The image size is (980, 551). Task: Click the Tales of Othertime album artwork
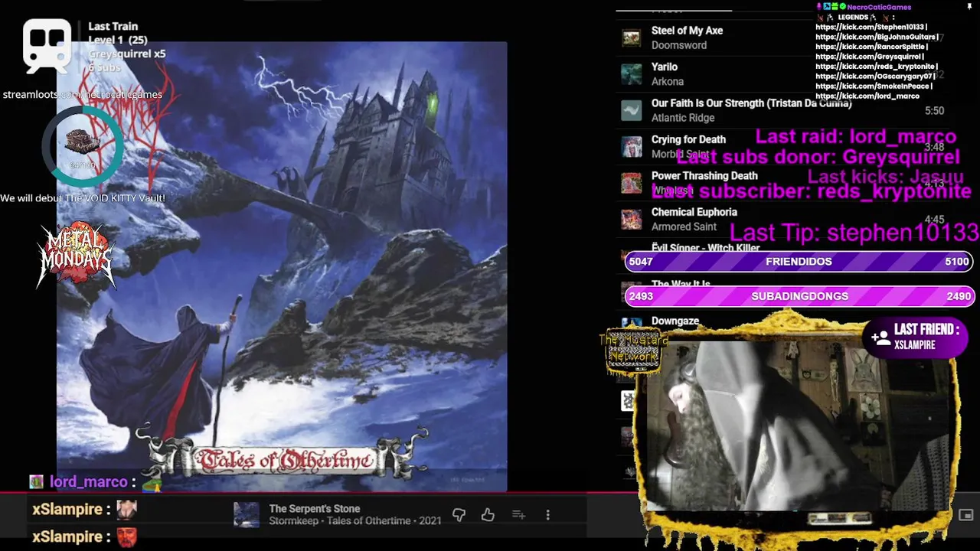point(282,266)
